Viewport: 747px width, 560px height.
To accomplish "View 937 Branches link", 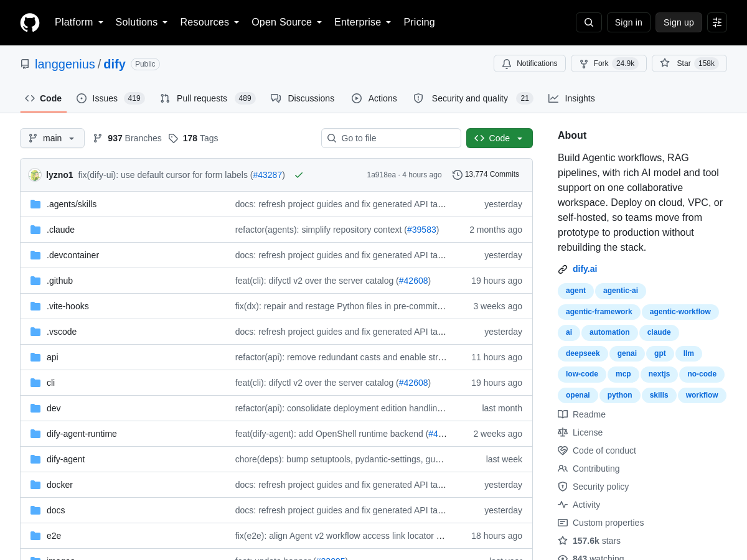I will coord(127,138).
